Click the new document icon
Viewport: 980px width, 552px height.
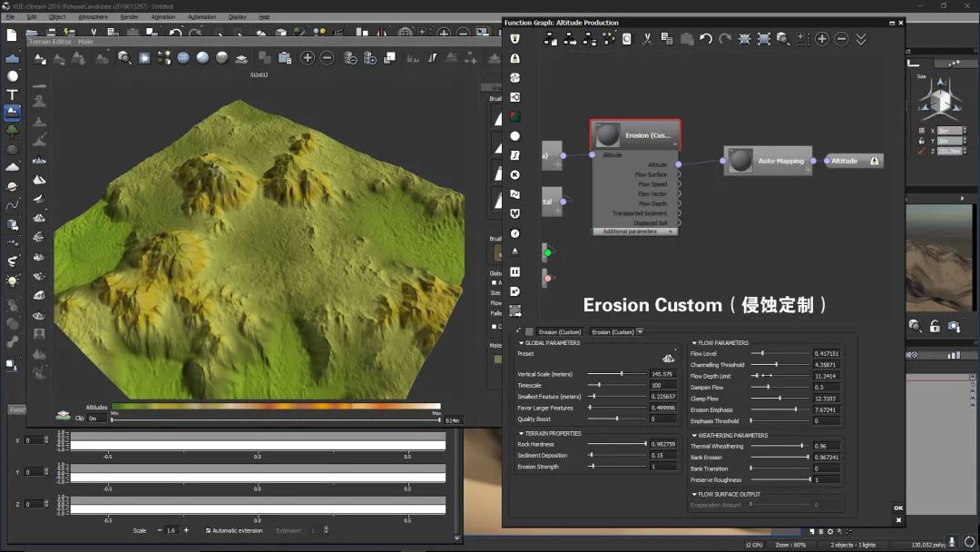(x=12, y=35)
